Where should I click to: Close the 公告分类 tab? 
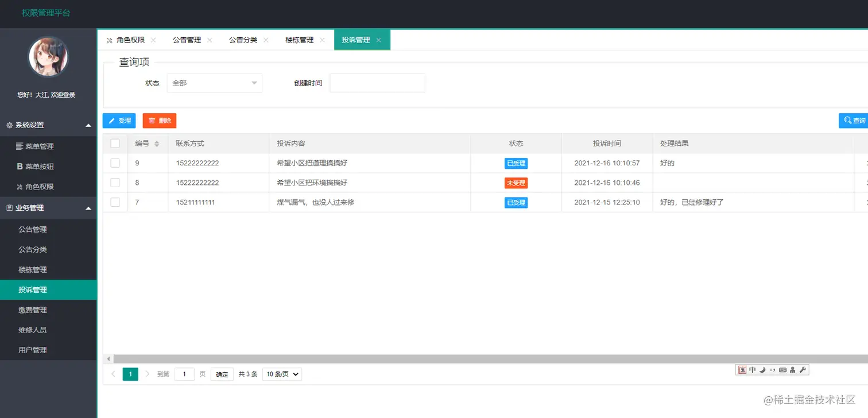(x=266, y=40)
